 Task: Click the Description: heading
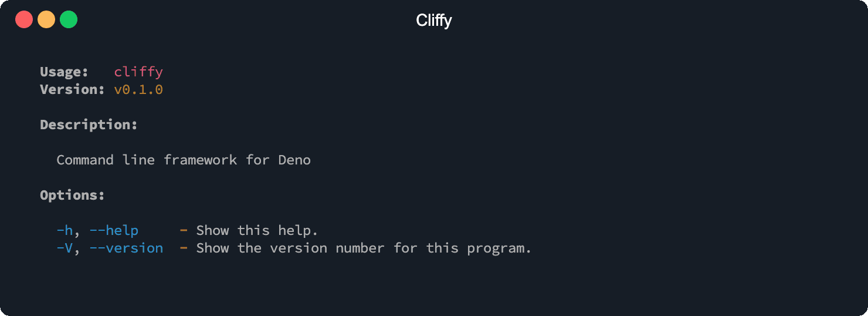tap(89, 125)
